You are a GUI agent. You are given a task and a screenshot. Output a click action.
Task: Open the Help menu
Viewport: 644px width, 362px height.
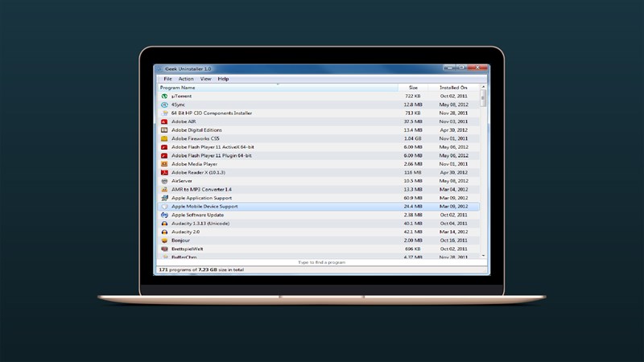[x=223, y=79]
